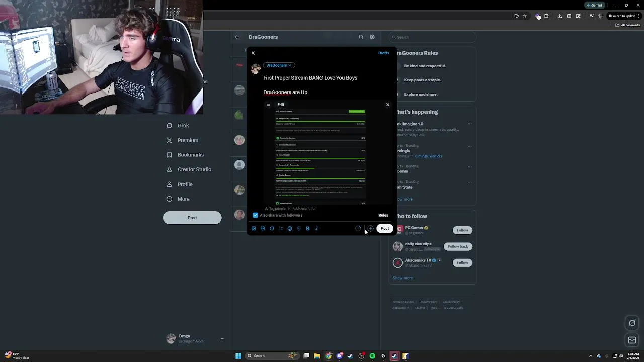Search within DraGooners community
The width and height of the screenshot is (644, 362).
(361, 37)
